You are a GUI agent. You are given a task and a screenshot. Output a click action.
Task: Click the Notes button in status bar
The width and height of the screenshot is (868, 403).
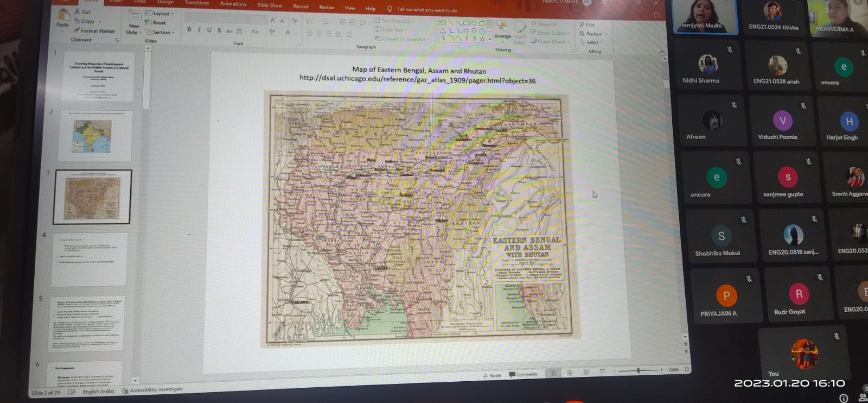[492, 375]
